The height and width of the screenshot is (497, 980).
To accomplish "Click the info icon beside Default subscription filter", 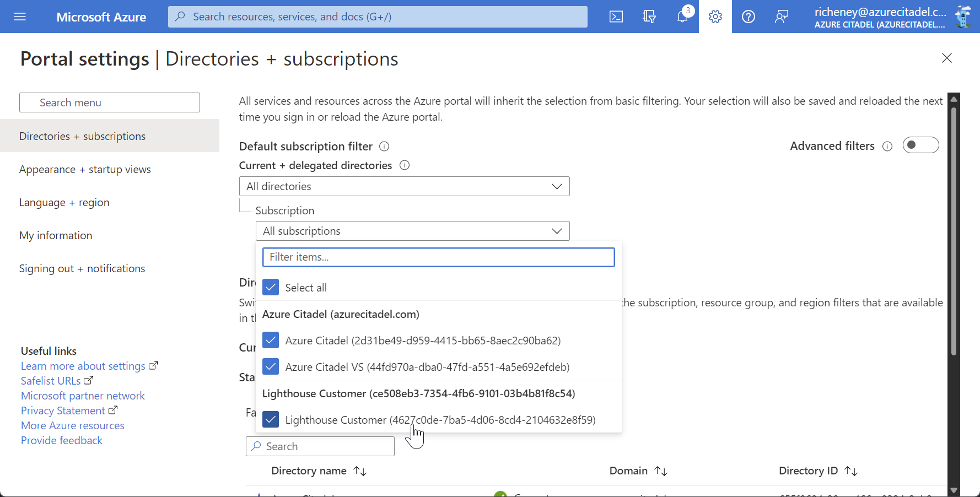I will pyautogui.click(x=384, y=146).
